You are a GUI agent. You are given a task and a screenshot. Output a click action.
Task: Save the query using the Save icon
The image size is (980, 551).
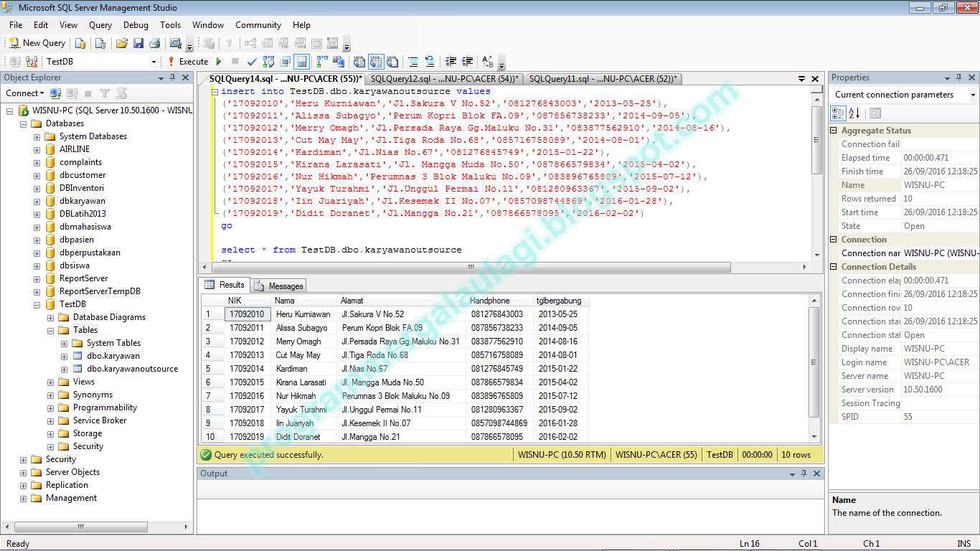(138, 43)
